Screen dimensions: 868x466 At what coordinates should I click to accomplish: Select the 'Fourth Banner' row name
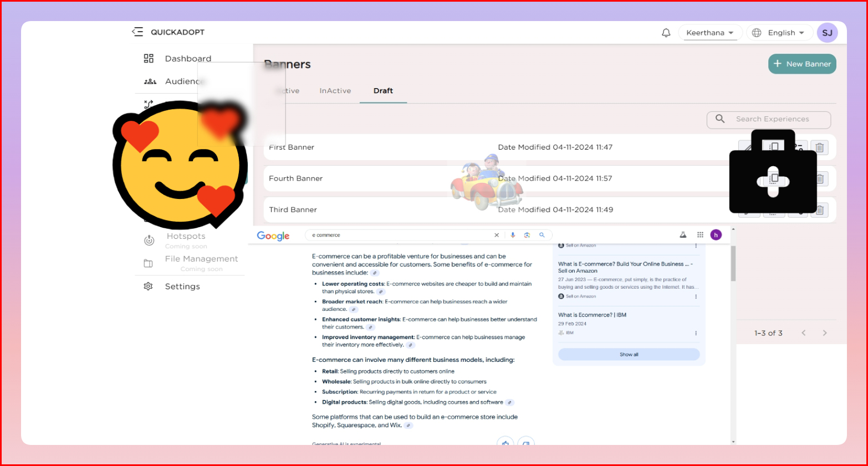click(x=295, y=178)
